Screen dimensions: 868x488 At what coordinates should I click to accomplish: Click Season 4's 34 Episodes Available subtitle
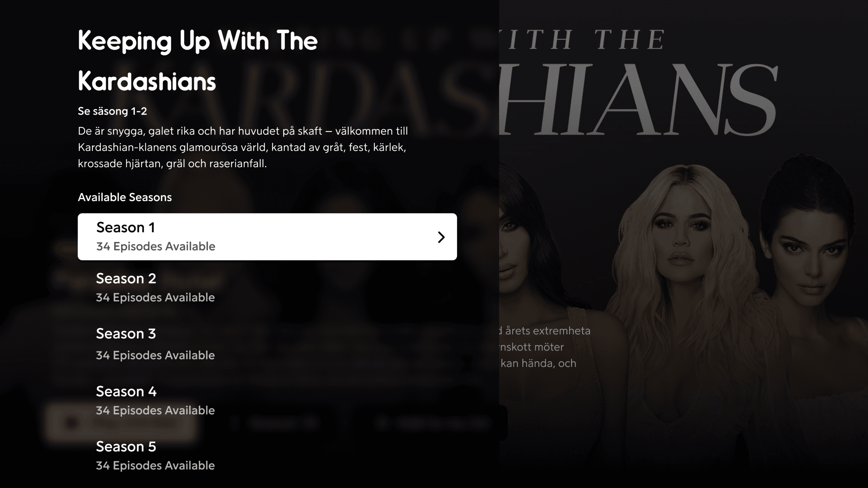point(155,411)
